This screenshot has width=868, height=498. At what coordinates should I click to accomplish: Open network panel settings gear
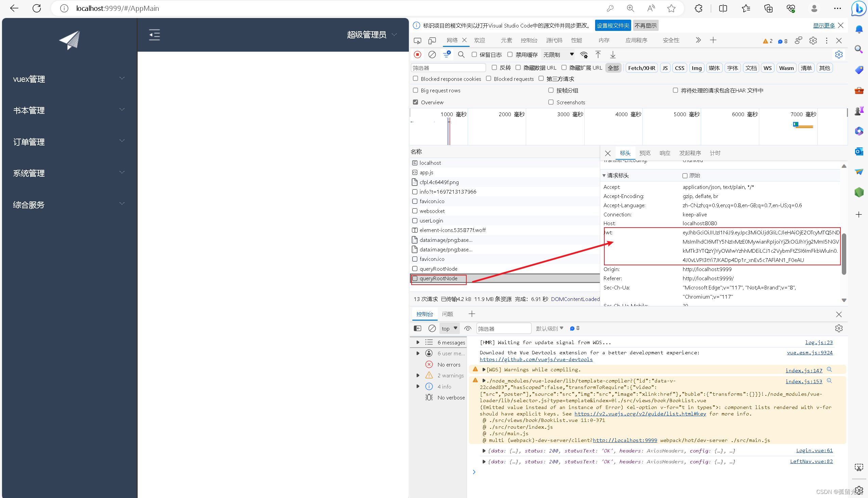click(x=838, y=55)
